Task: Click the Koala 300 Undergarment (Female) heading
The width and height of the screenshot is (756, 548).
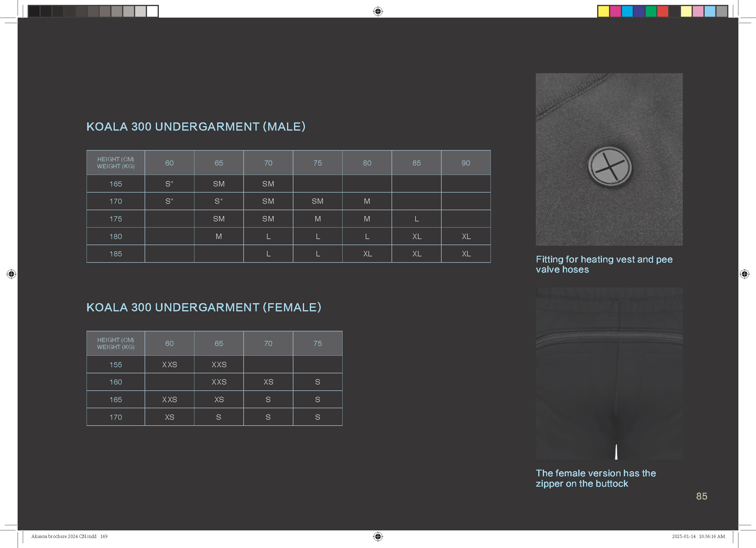Action: 204,307
